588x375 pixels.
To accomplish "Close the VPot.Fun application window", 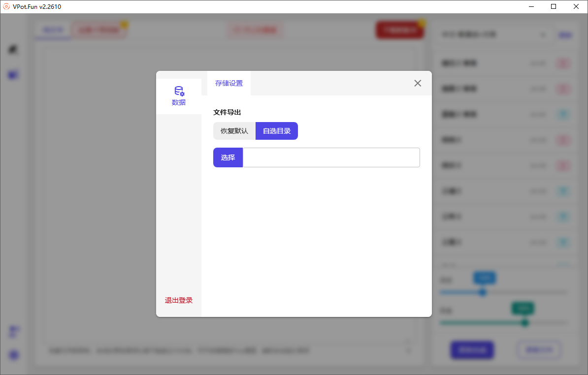I will (576, 6).
